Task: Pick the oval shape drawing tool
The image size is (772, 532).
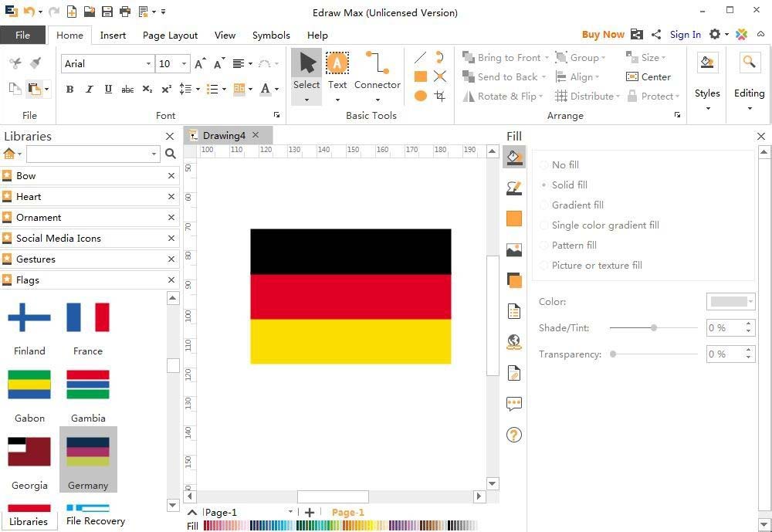Action: coord(421,96)
